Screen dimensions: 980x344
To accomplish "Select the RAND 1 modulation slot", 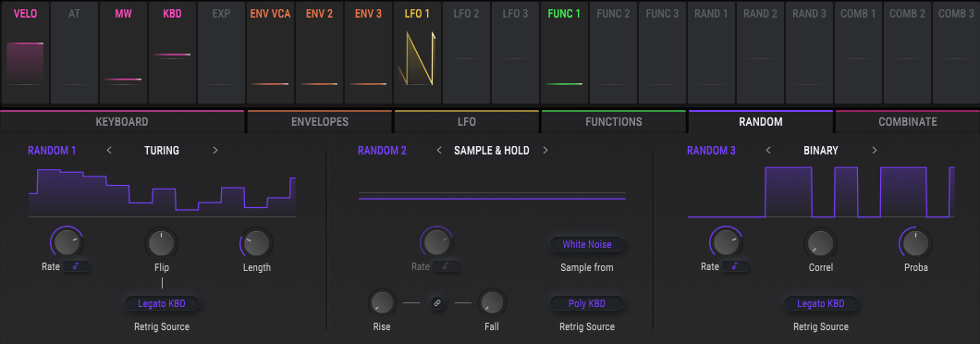I will tap(711, 53).
